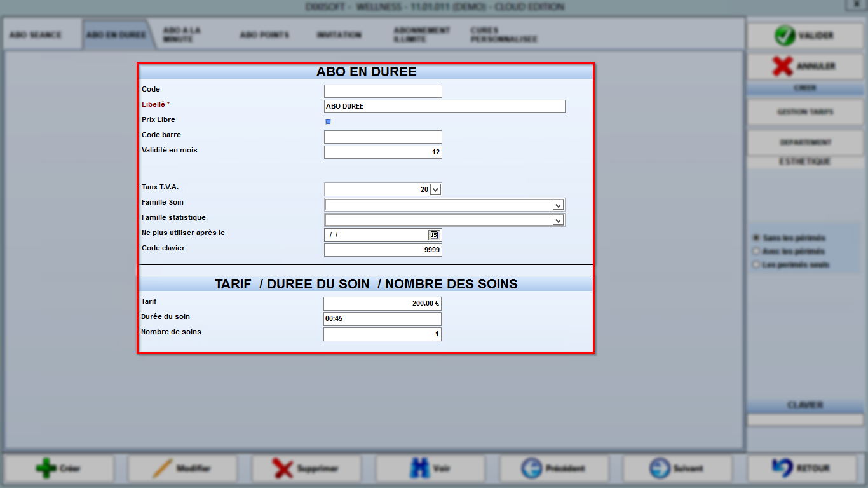Image resolution: width=868 pixels, height=488 pixels.
Task: Select the Sans les périmés radio option
Action: pos(756,238)
